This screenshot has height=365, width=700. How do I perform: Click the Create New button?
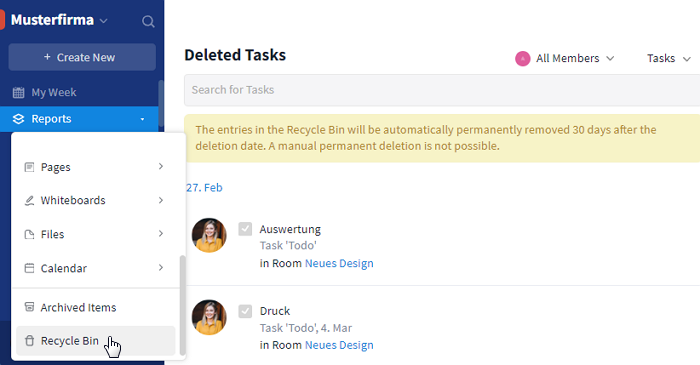(x=82, y=57)
